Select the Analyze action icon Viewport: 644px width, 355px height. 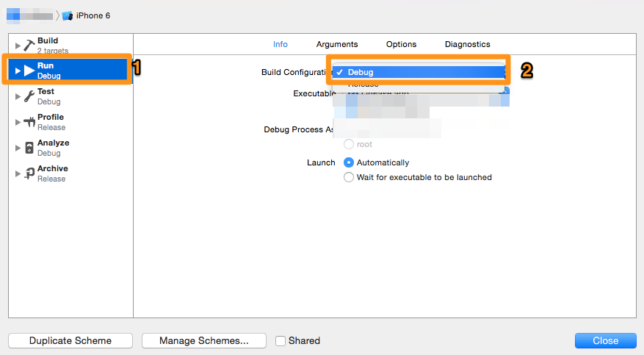click(x=29, y=148)
